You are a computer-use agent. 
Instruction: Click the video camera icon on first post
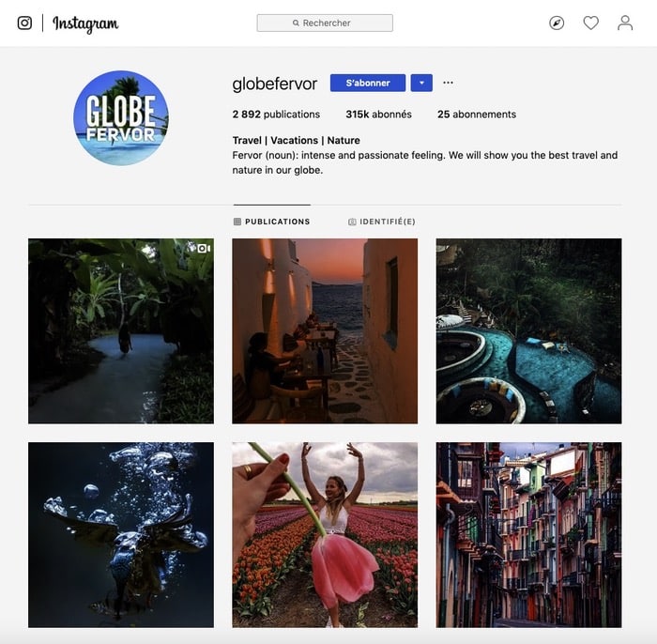click(x=204, y=249)
